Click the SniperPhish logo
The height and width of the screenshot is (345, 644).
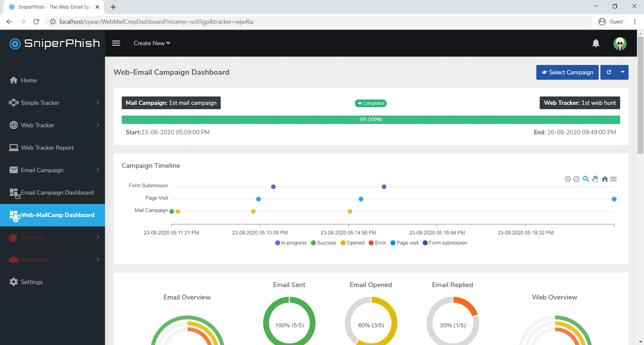point(55,44)
